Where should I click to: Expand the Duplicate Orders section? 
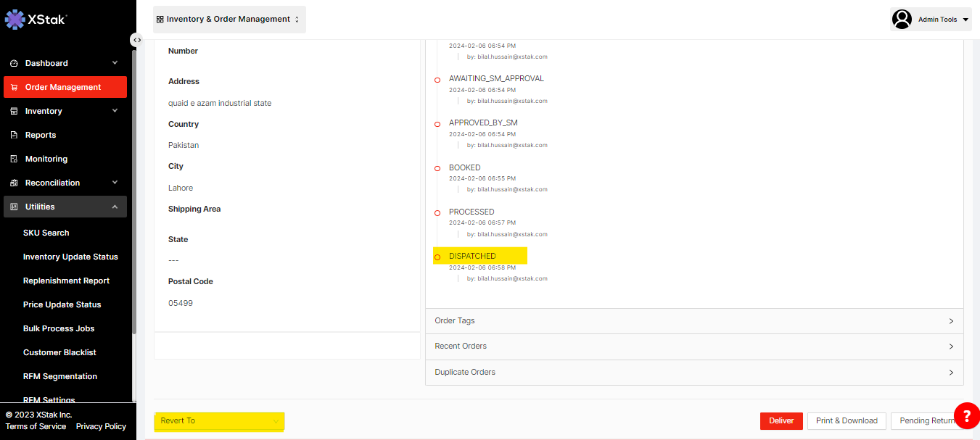point(694,373)
